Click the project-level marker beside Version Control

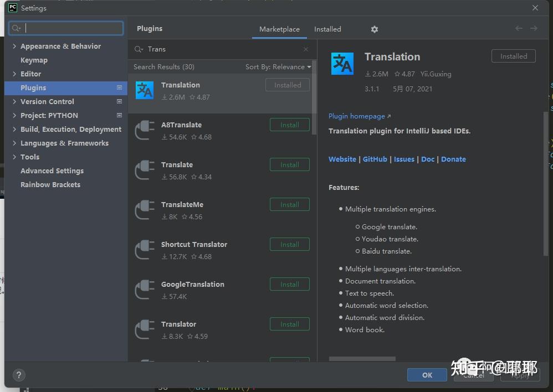(x=119, y=101)
